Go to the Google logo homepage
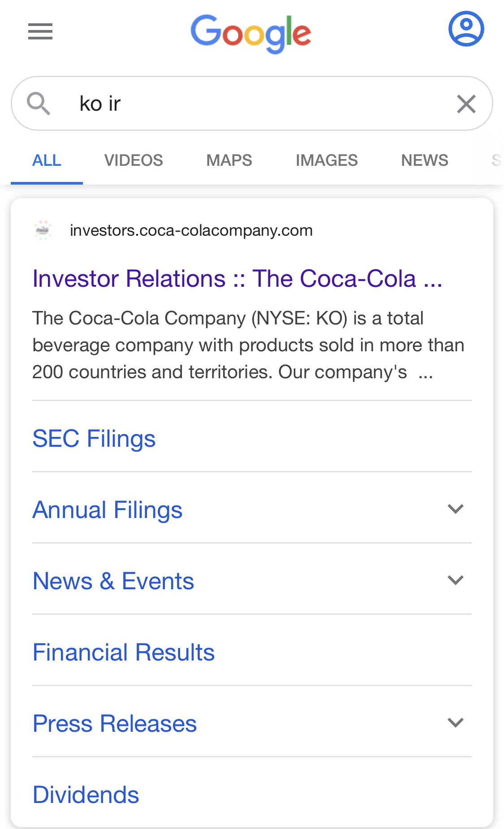The image size is (504, 829). (x=251, y=34)
